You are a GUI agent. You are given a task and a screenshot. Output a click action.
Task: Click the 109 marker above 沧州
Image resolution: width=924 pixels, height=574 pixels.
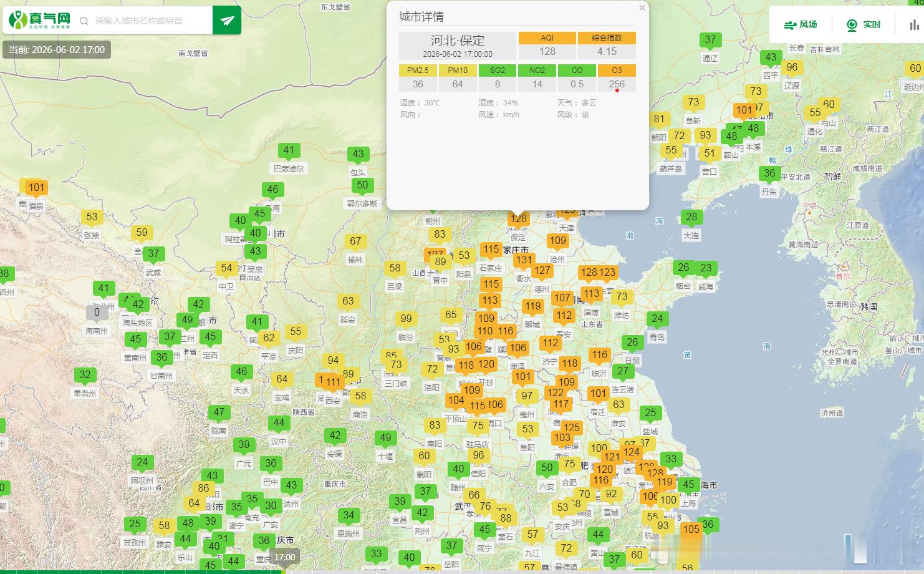[558, 241]
